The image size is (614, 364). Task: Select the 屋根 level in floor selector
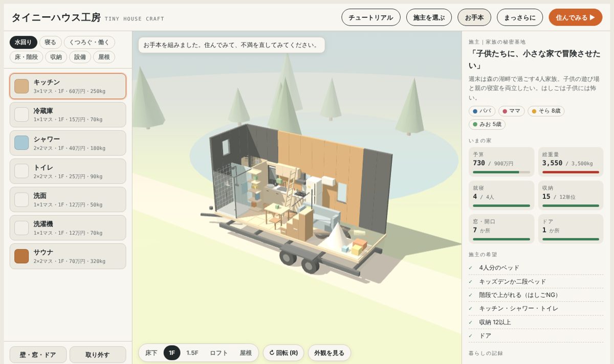point(246,353)
